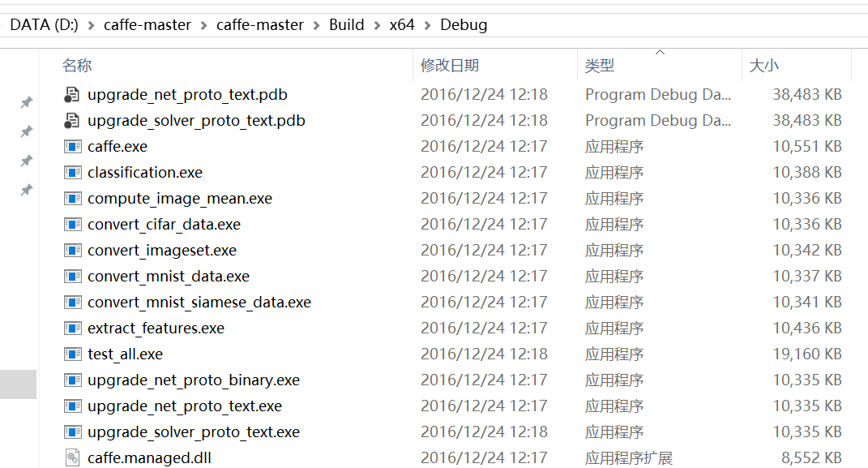Click the second pin icon in sidebar
This screenshot has height=468, width=868.
(x=26, y=132)
